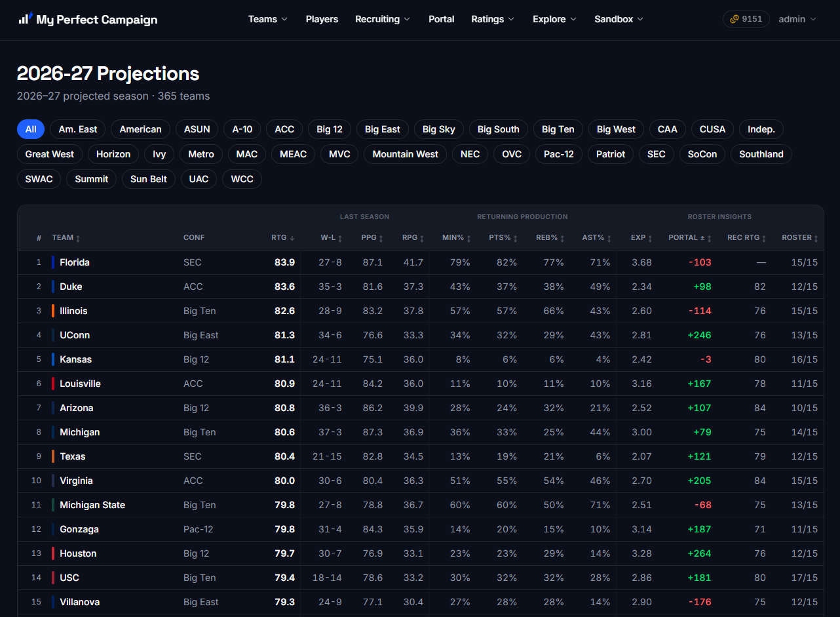Sort table by RTG column
Image resolution: width=840 pixels, height=617 pixels.
click(283, 237)
